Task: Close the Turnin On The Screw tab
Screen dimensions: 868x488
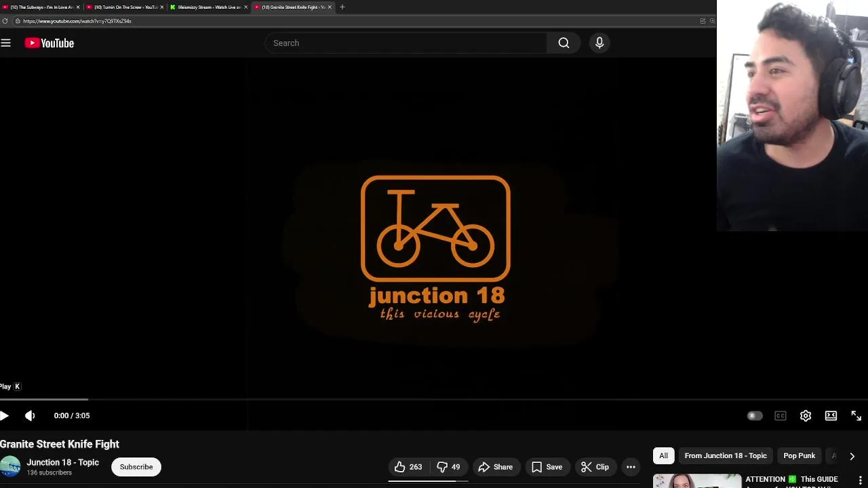Action: [x=162, y=7]
